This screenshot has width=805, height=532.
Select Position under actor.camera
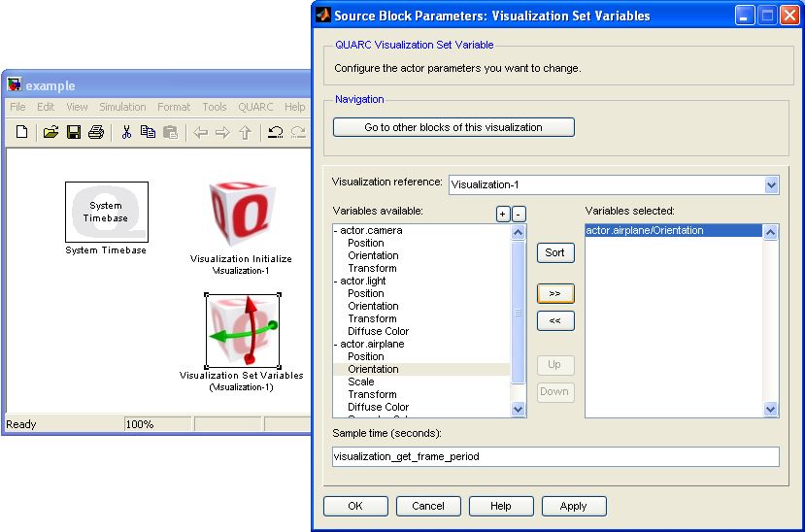[x=365, y=243]
